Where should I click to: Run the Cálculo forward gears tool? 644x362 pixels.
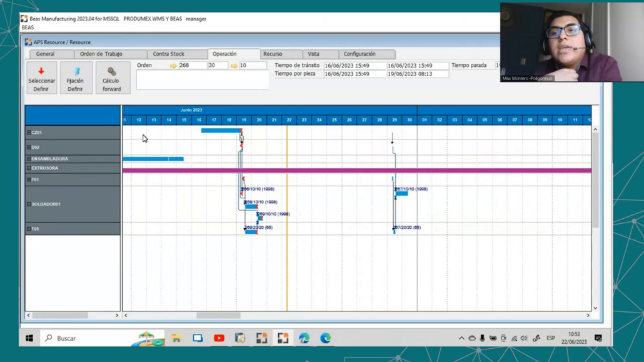[x=112, y=78]
